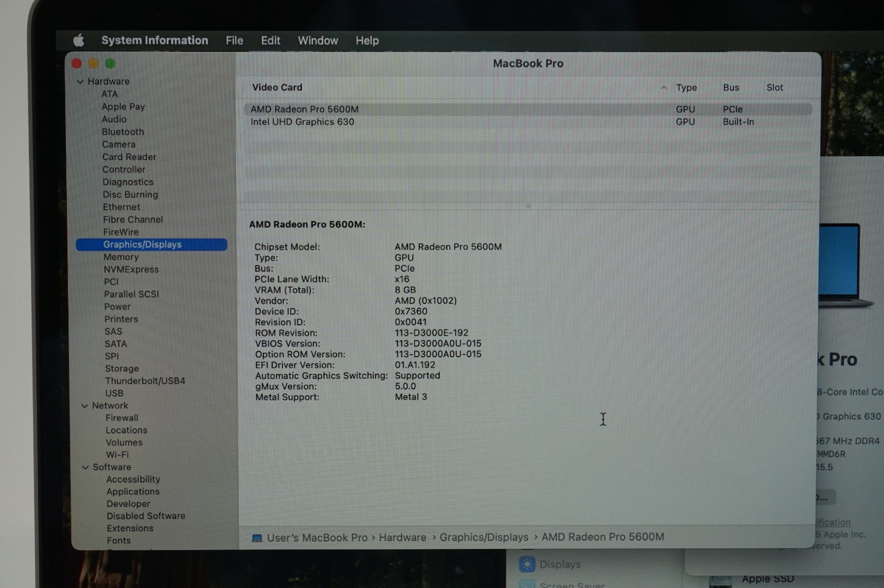Select Graphics/Displays in the sidebar
This screenshot has width=884, height=588.
[x=151, y=245]
